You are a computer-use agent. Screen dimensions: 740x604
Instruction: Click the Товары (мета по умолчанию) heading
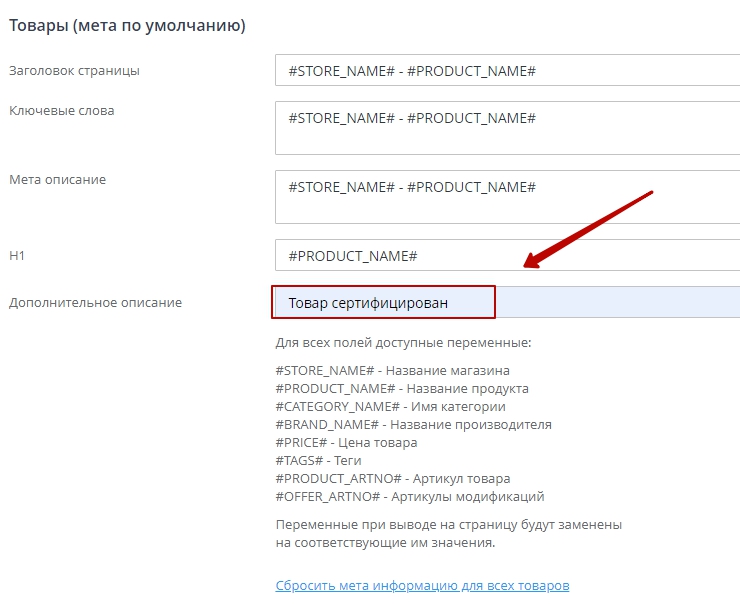click(x=127, y=24)
